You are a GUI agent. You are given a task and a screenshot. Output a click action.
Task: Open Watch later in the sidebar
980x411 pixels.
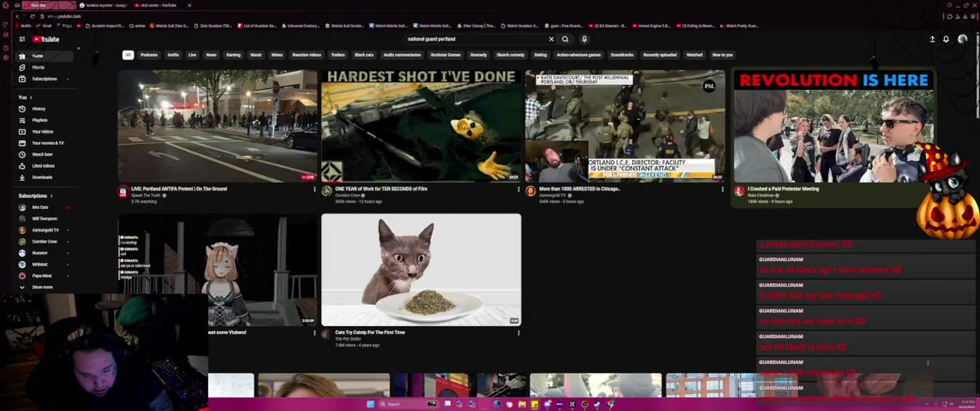pos(45,154)
